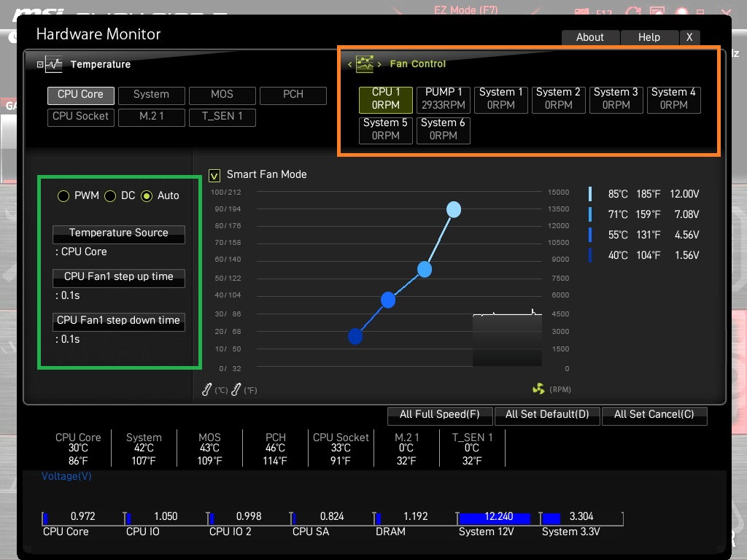Select the System temperature button
747x560 pixels.
pos(152,96)
